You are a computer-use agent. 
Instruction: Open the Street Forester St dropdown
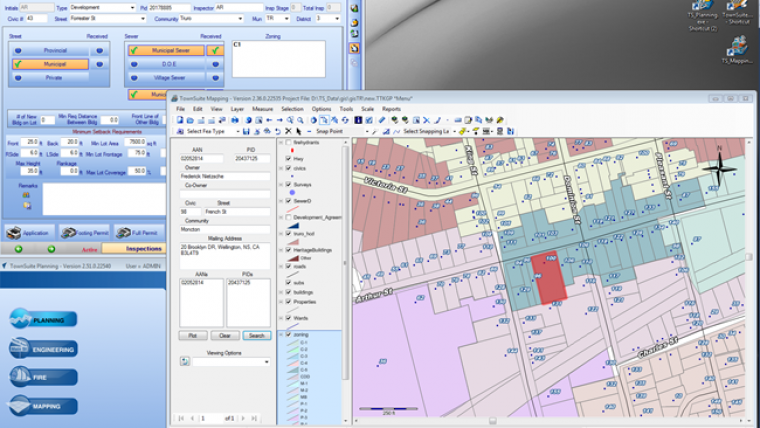142,18
